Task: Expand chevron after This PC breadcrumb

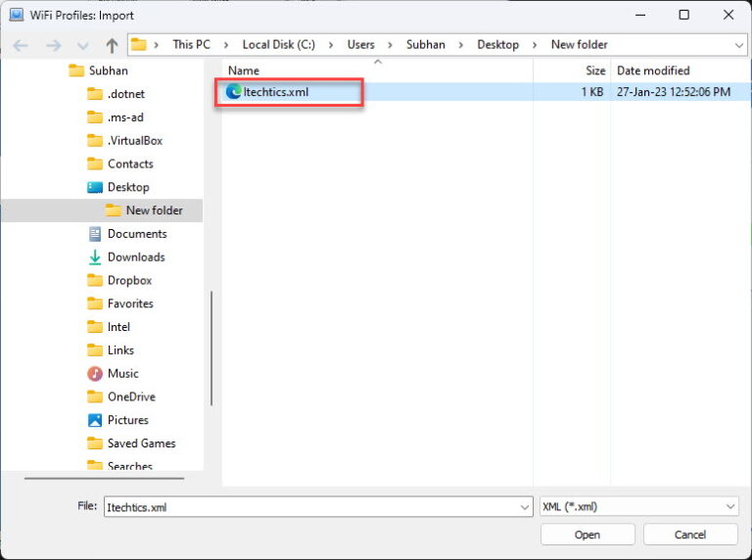Action: pyautogui.click(x=226, y=45)
